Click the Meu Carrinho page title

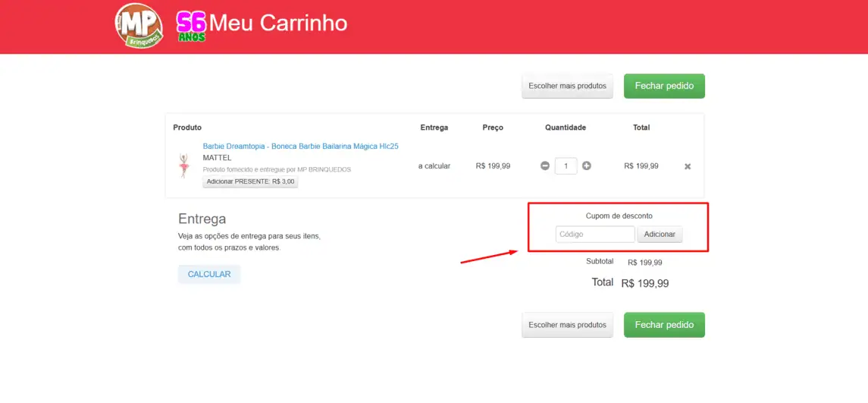pyautogui.click(x=278, y=24)
